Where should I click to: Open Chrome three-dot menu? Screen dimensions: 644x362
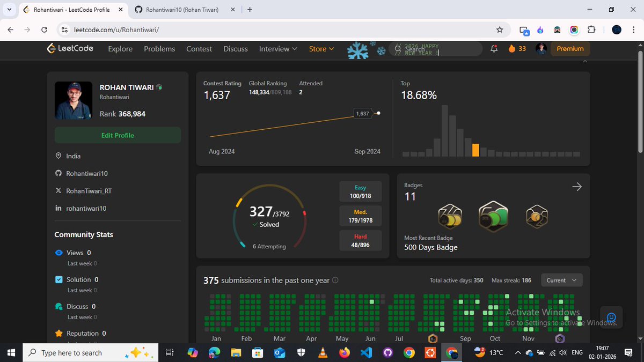click(633, 29)
